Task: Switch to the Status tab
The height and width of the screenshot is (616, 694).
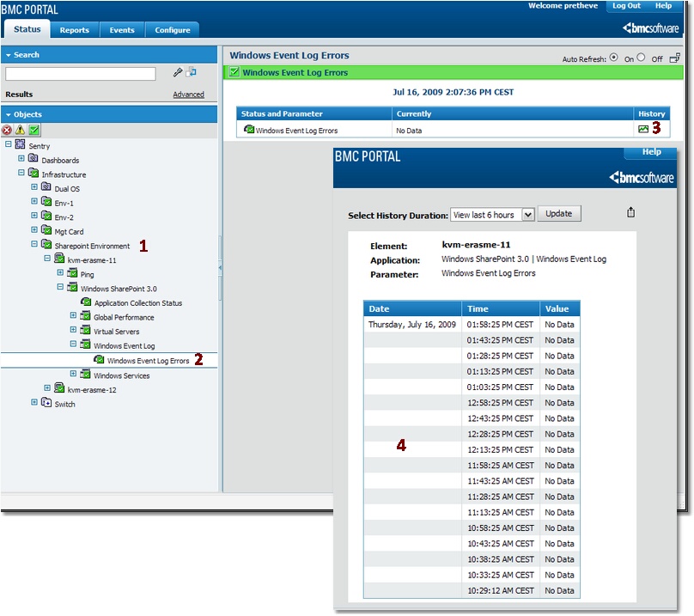Action: [x=27, y=29]
